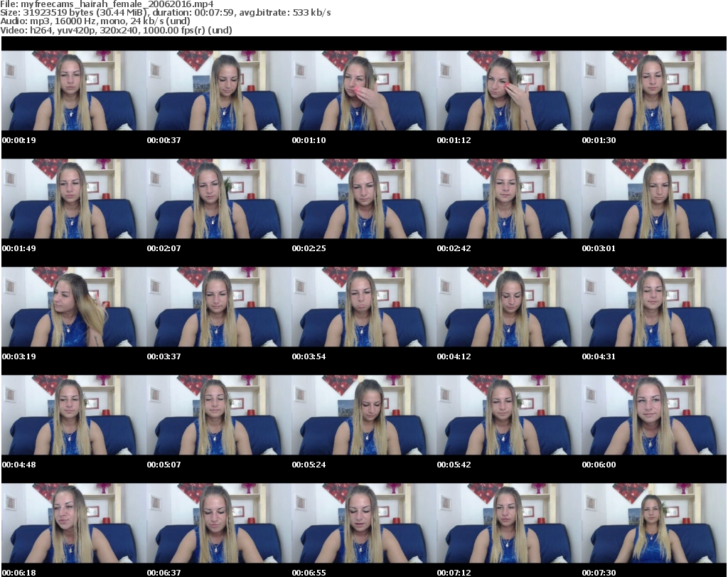Select the thumbnail frame at 00:06:37
Image resolution: width=728 pixels, height=577 pixels.
219,524
